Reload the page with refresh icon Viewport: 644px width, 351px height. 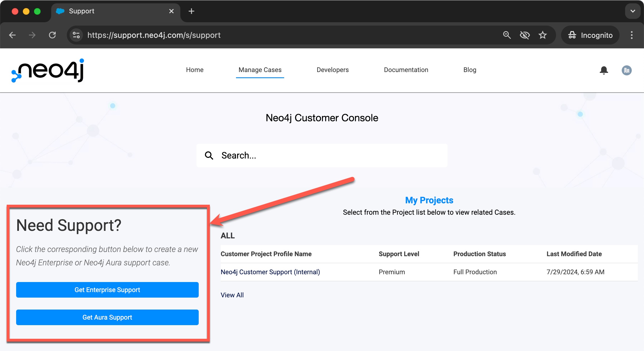click(x=52, y=35)
